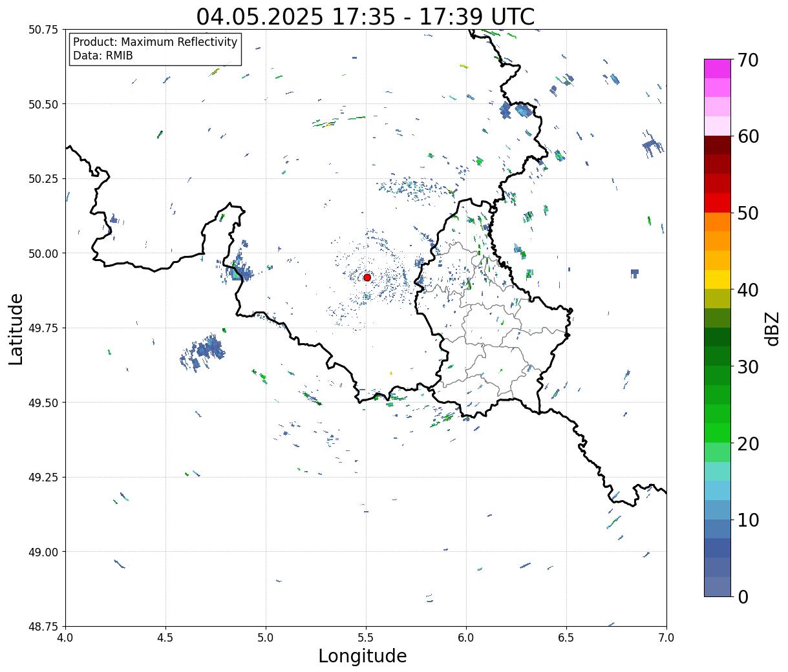Click the longitude tick label 4.0
The width and height of the screenshot is (788, 672).
65,638
